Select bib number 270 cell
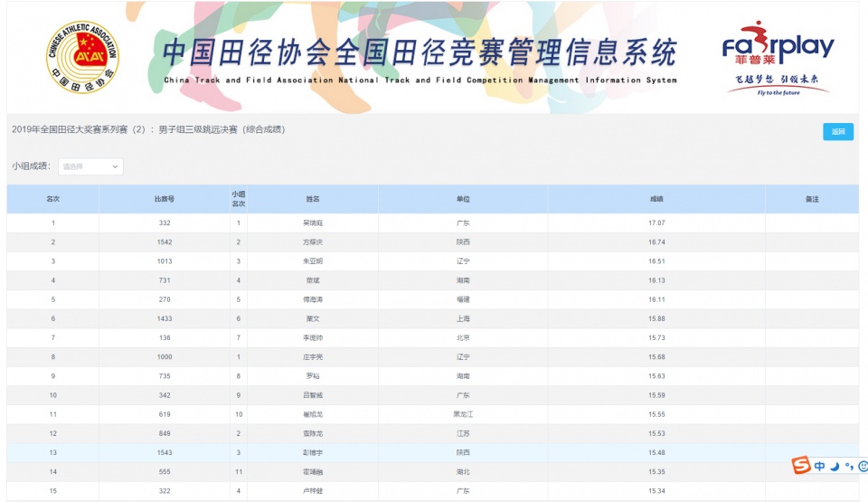Image resolution: width=868 pixels, height=502 pixels. [x=165, y=299]
